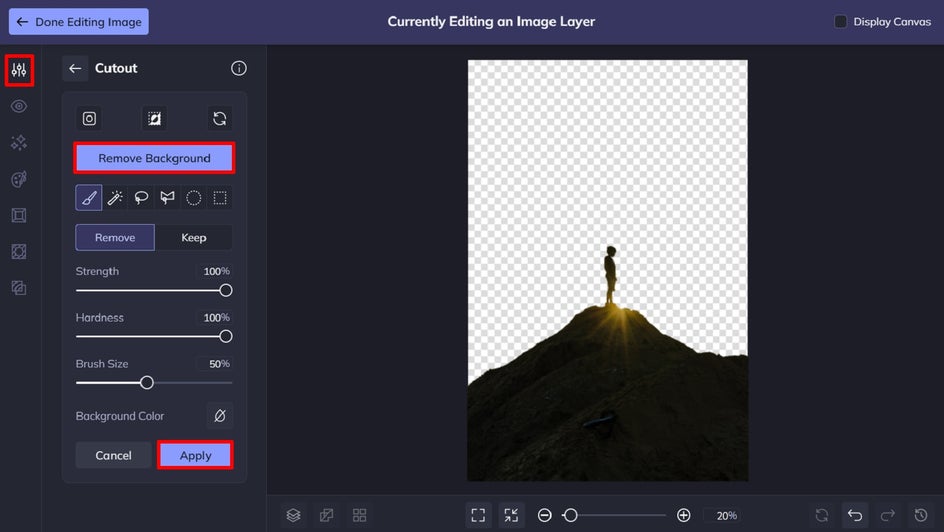Click the 'Currently Editing an Image Layer' title
The height and width of the screenshot is (532, 944).
[x=491, y=22]
